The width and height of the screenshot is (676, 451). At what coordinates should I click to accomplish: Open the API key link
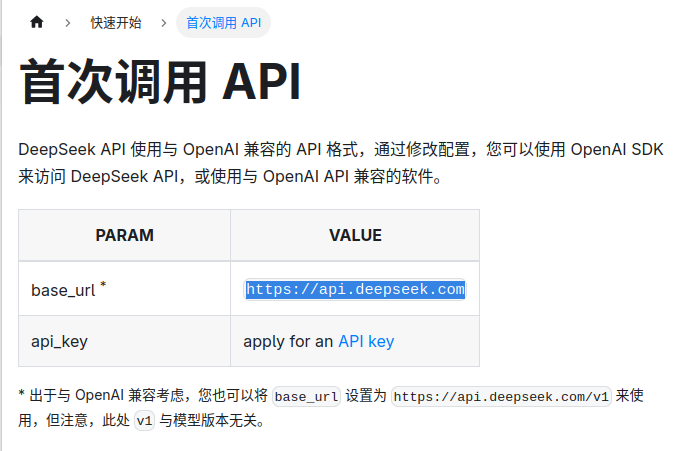pos(366,341)
